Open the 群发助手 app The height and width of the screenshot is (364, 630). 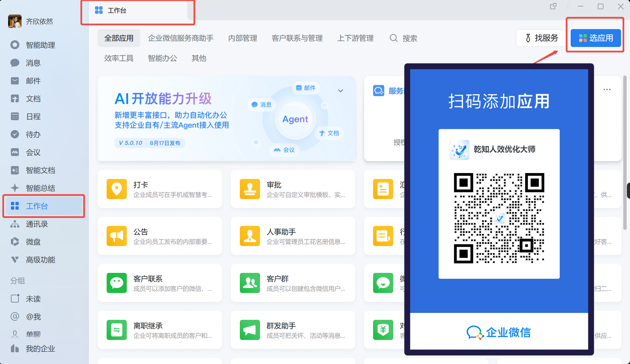click(293, 330)
